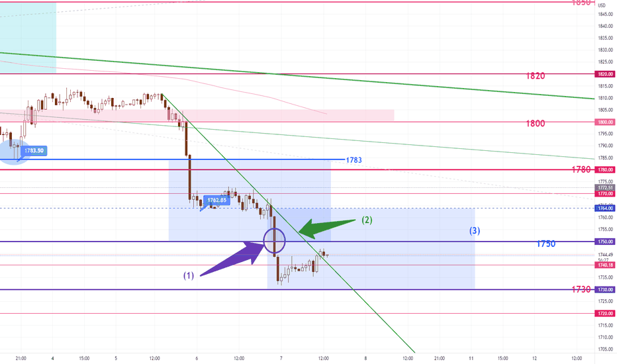The height and width of the screenshot is (364, 617).
Task: Select the 1783.50 price callout label
Action: [x=34, y=151]
